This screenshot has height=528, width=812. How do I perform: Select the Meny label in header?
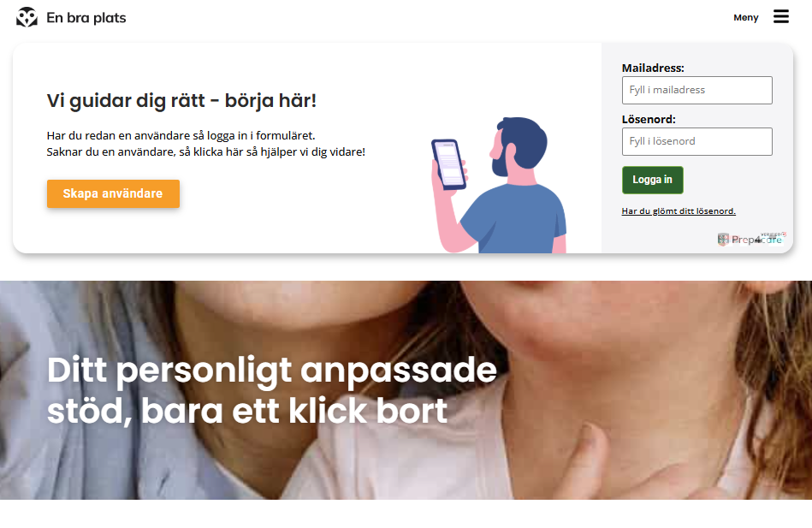746,18
